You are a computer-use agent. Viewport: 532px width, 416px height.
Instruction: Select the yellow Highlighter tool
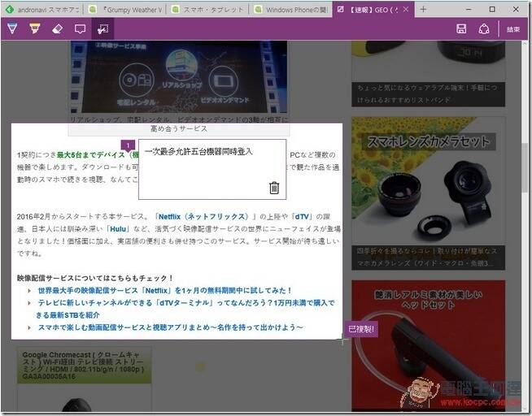coord(35,28)
